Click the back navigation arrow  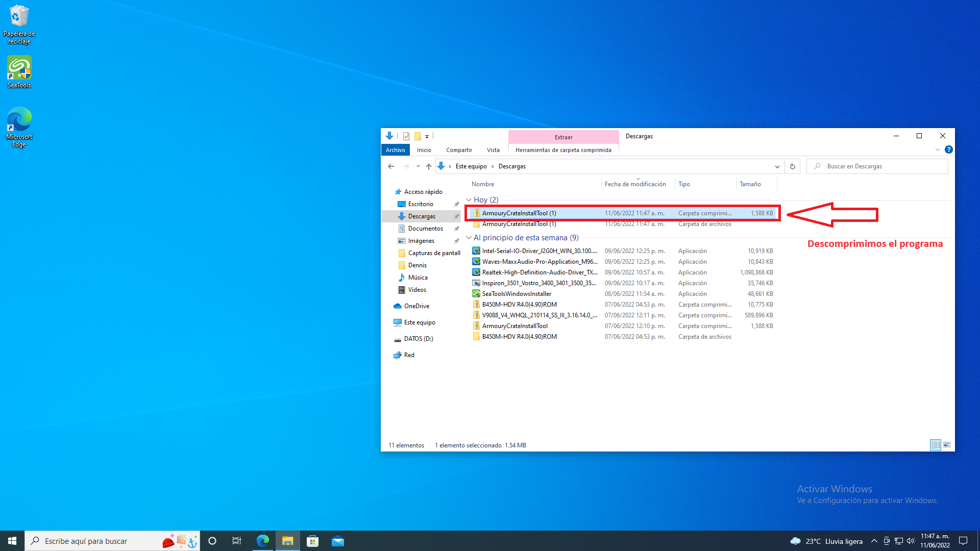(391, 166)
